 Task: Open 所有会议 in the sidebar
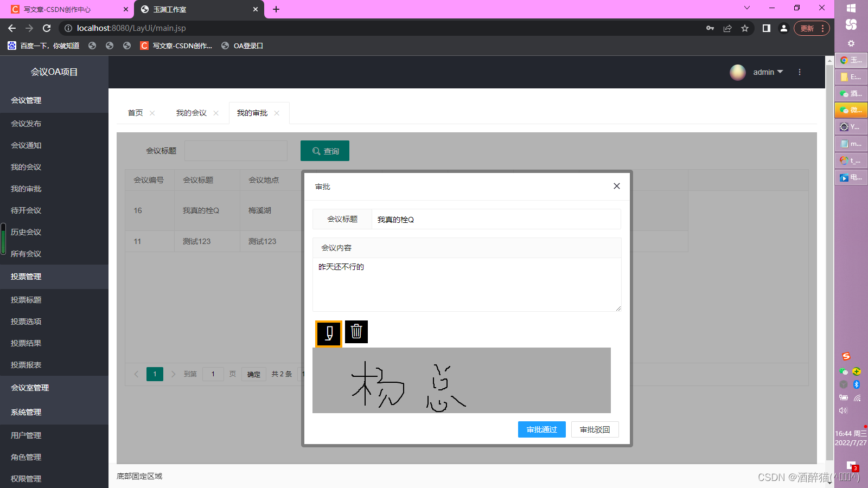(54, 254)
